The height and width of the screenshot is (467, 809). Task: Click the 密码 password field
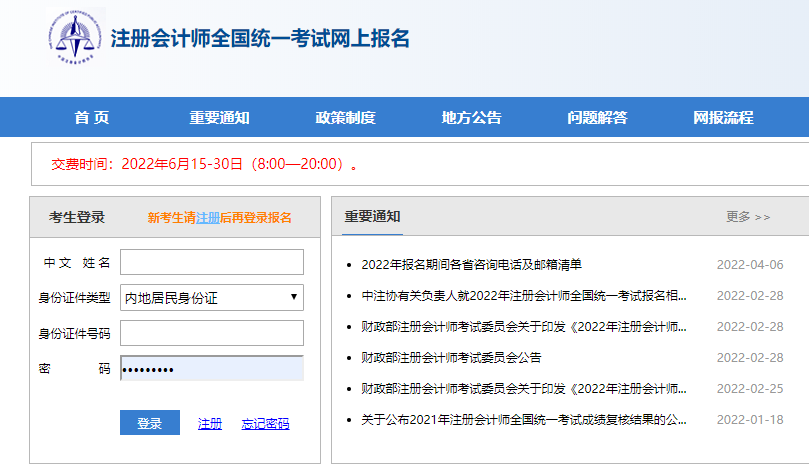(x=212, y=368)
